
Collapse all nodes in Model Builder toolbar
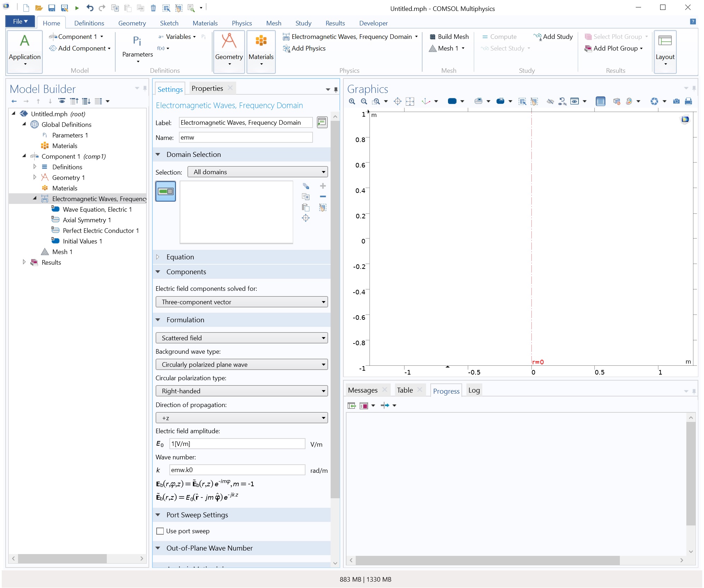point(74,101)
